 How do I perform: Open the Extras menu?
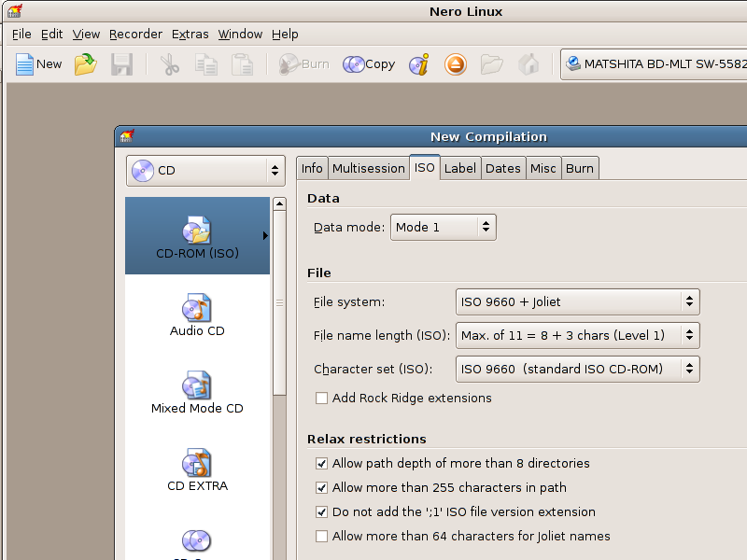[x=190, y=35]
